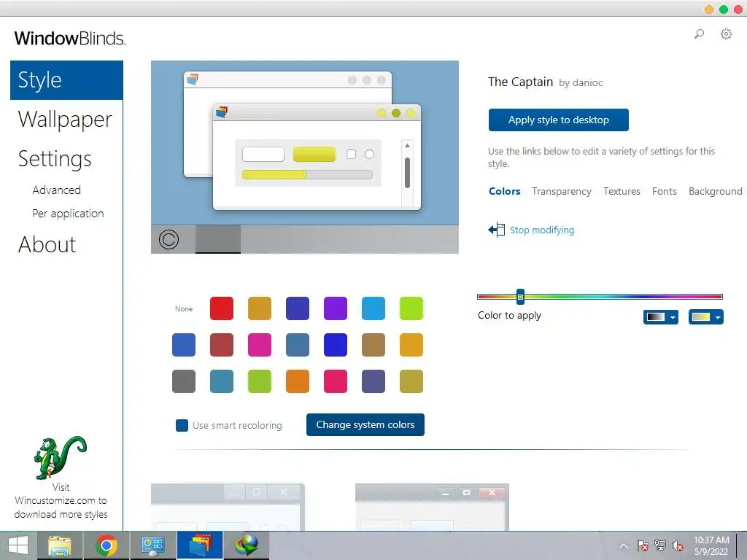Pick the red swatch in first row

[222, 308]
